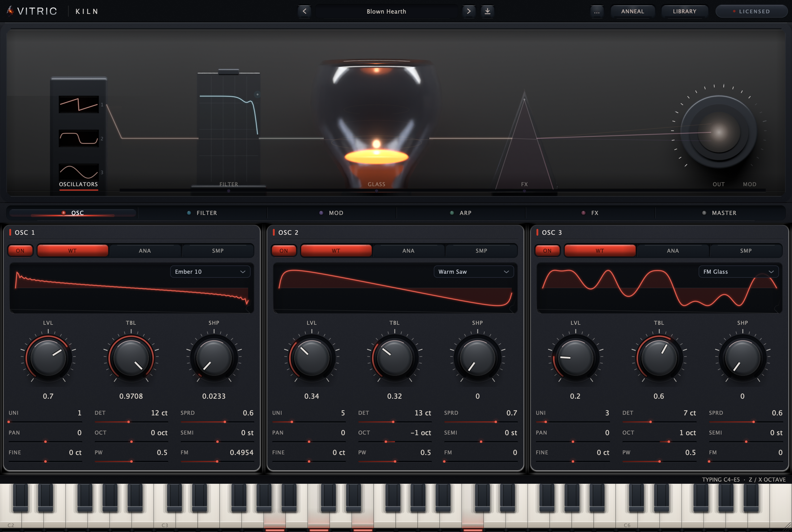Viewport: 792px width, 532px height.
Task: Switch to the FX tab
Action: click(590, 213)
